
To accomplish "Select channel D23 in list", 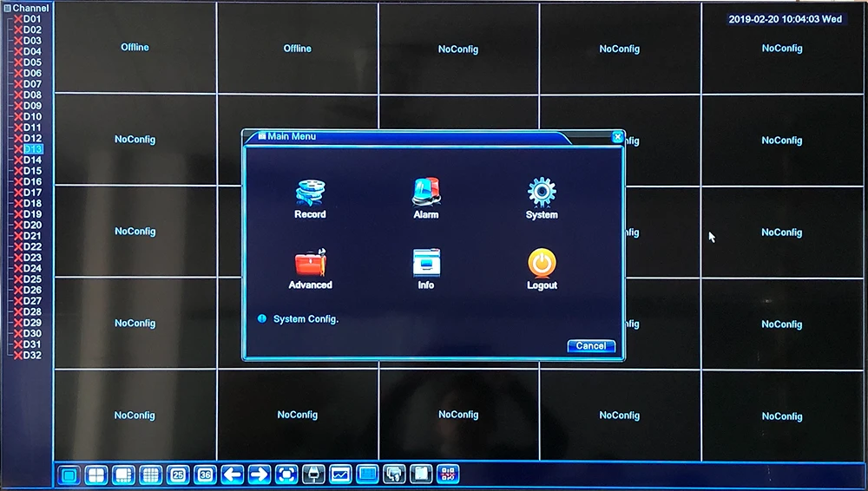I will tap(32, 258).
